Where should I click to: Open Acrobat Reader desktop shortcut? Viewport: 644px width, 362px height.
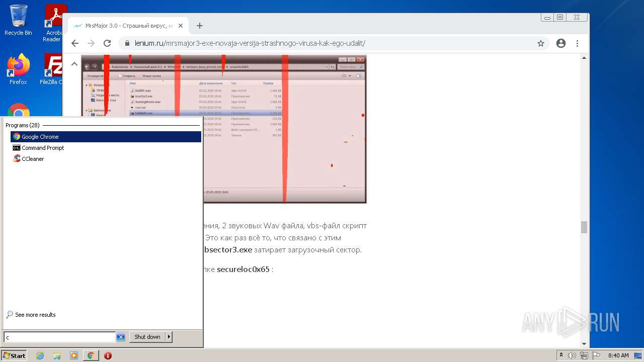[x=52, y=23]
